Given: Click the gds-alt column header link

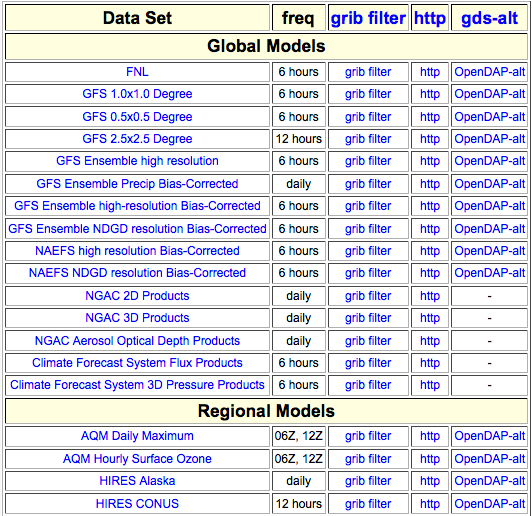Looking at the screenshot, I should pos(489,18).
